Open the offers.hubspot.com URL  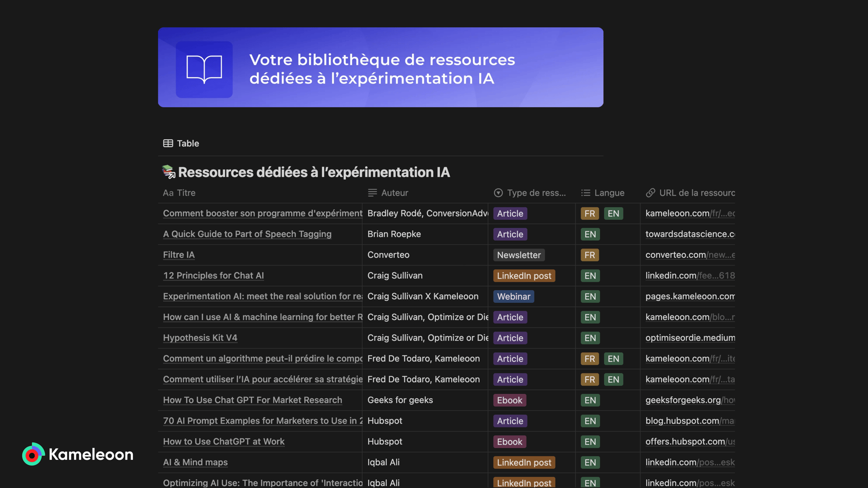[690, 442]
